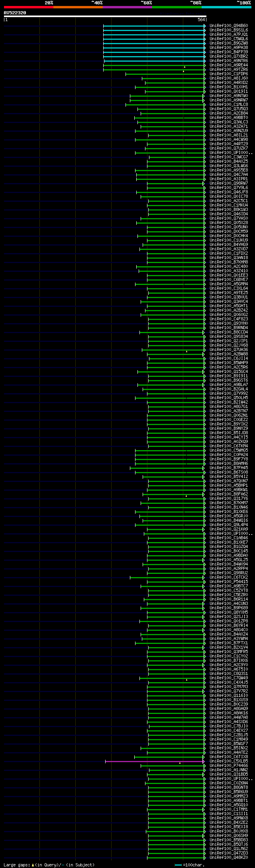
Task: Click hit label UniRef100_C6TIX8
Action: pos(229,757)
